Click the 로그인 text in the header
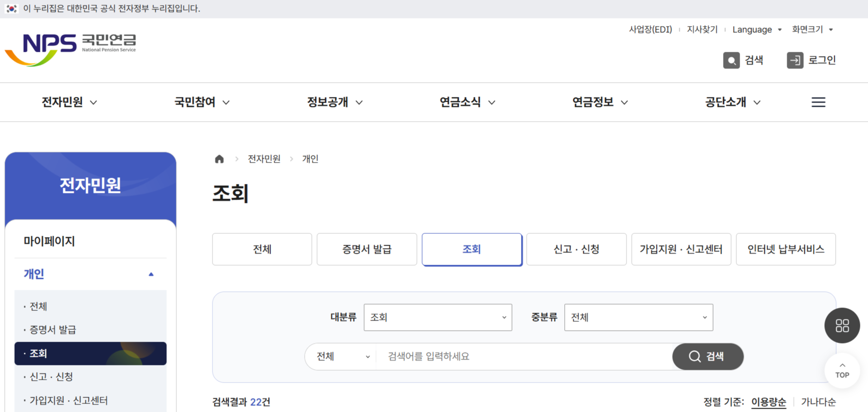The width and height of the screenshot is (868, 412). point(822,60)
